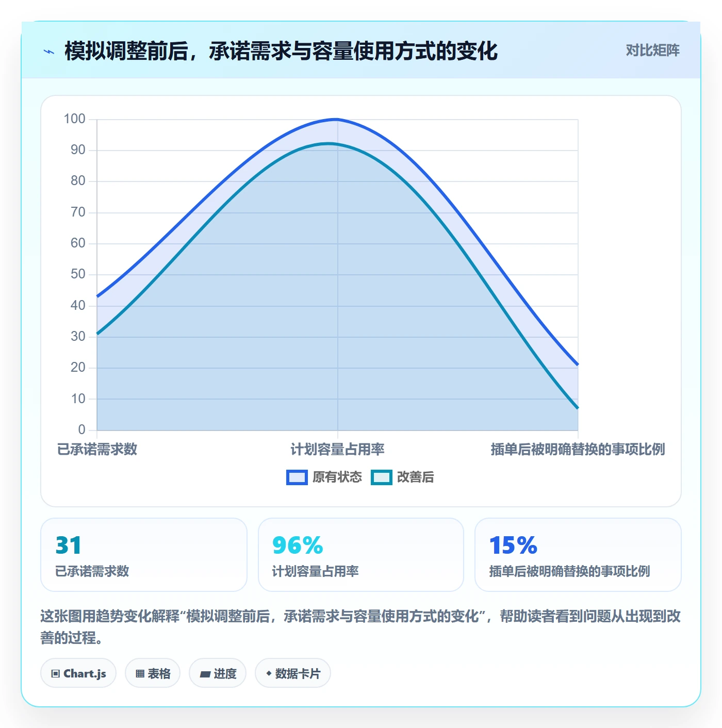Screen dimensions: 722x728
Task: Click the description paragraph starting 这张图用趋势变化
Action: click(360, 627)
